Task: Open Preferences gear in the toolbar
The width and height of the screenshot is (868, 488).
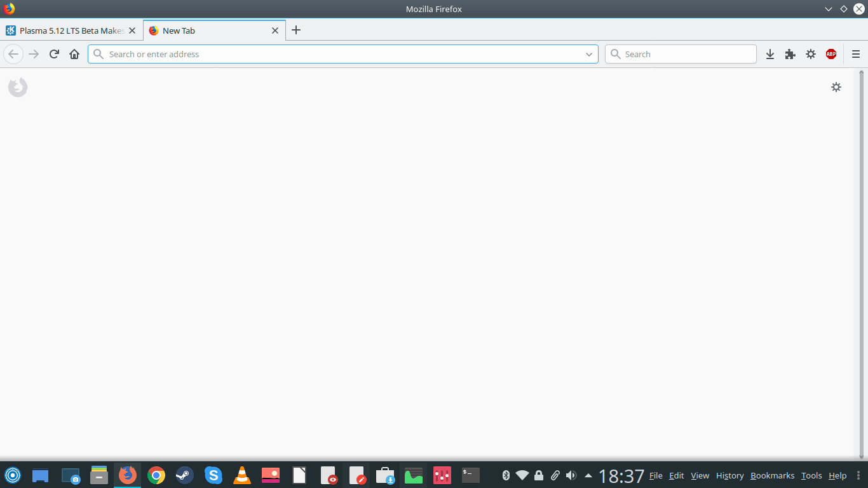Action: [x=811, y=54]
